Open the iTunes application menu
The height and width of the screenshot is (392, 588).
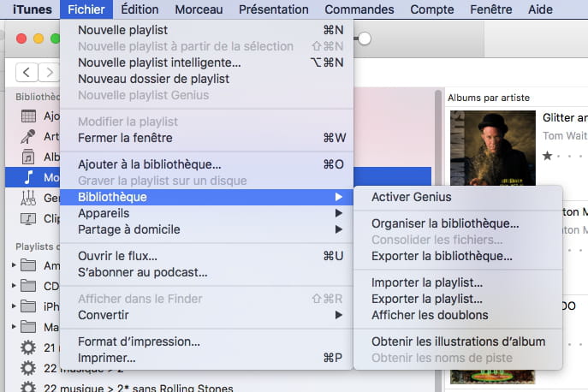(33, 9)
